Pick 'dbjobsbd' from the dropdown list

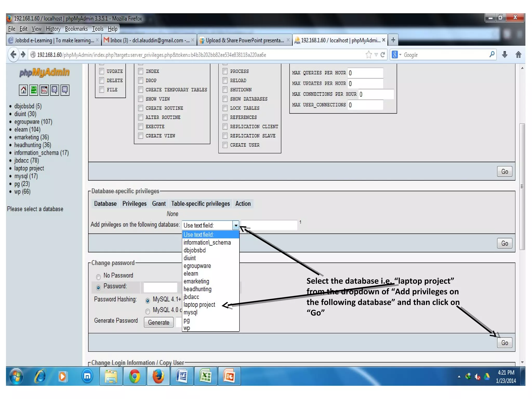click(211, 250)
